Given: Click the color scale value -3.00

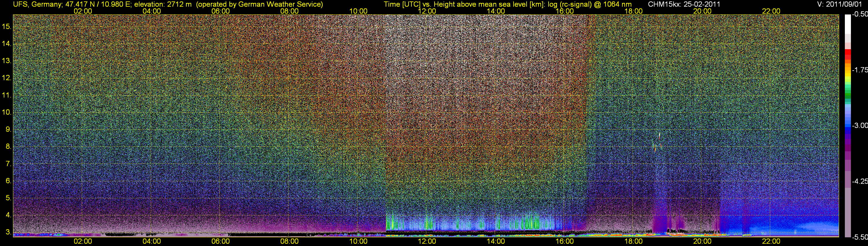Looking at the screenshot, I should coord(860,126).
